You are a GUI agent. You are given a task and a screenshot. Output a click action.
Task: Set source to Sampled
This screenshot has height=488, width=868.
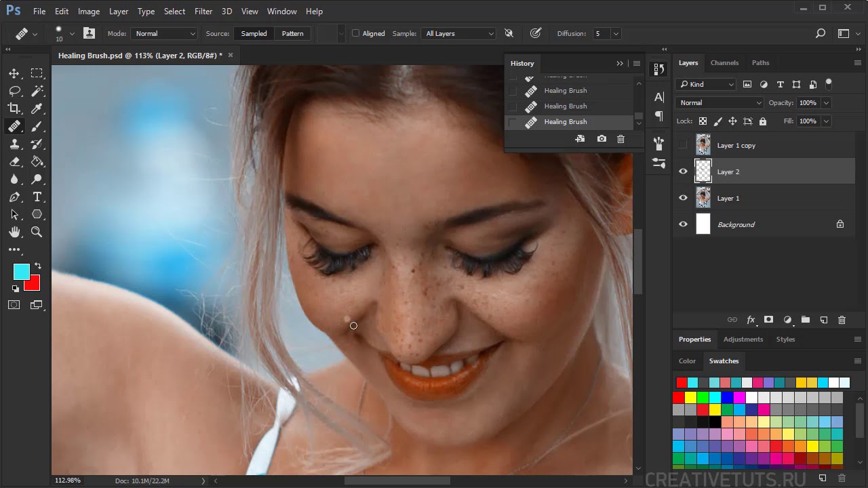[254, 33]
